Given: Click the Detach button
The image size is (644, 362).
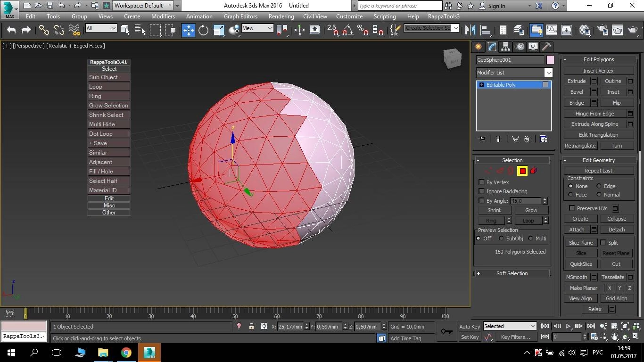Looking at the screenshot, I should 617,230.
